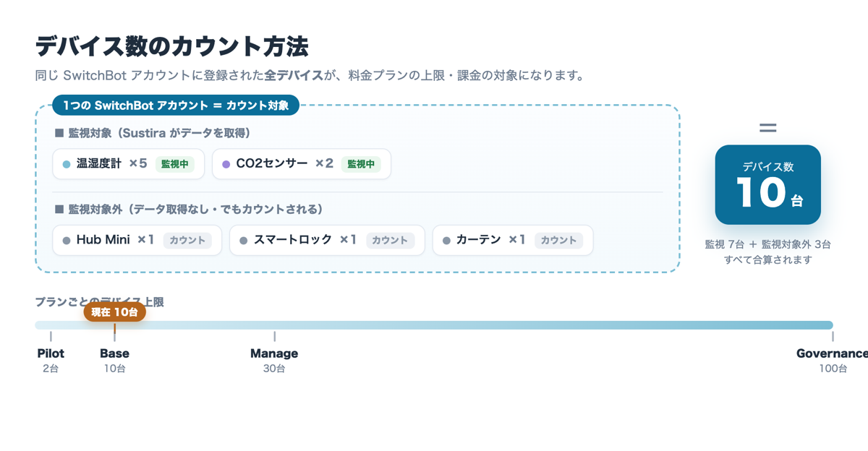Image resolution: width=868 pixels, height=451 pixels.
Task: Click the カウント badge next to カーテン
Action: [558, 240]
